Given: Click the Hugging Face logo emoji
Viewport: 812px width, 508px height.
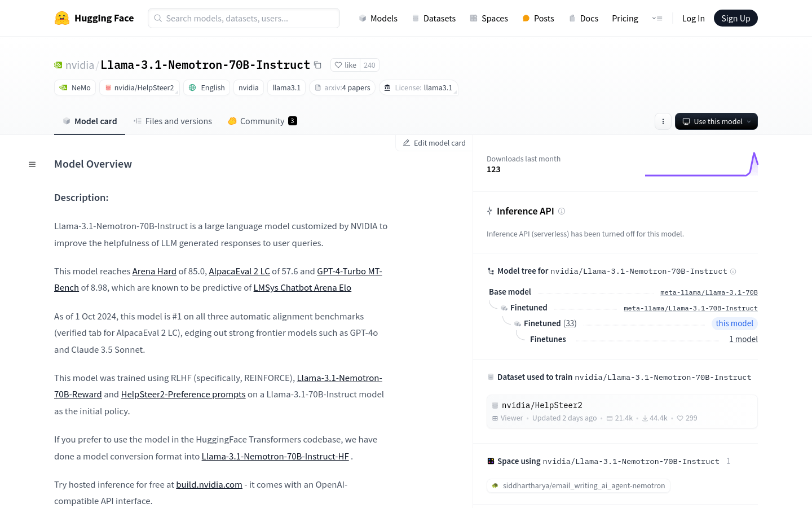Looking at the screenshot, I should point(62,18).
